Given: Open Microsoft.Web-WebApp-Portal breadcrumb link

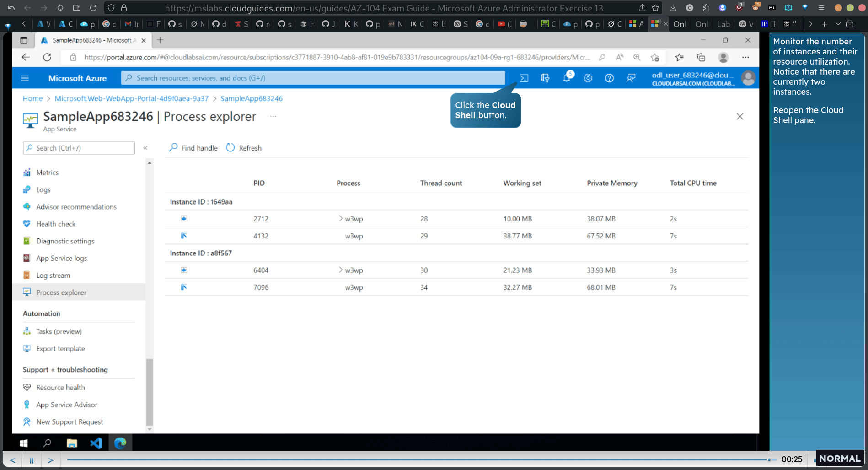Looking at the screenshot, I should point(131,98).
